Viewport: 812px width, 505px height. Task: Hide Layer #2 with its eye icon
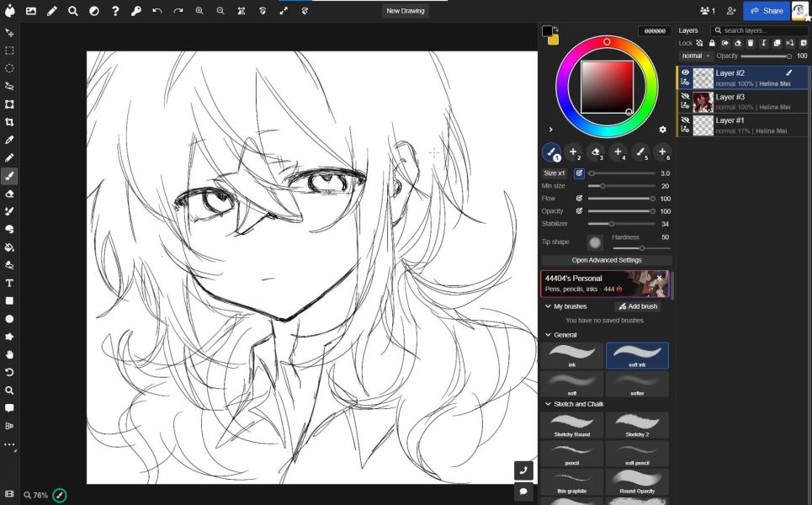point(685,73)
